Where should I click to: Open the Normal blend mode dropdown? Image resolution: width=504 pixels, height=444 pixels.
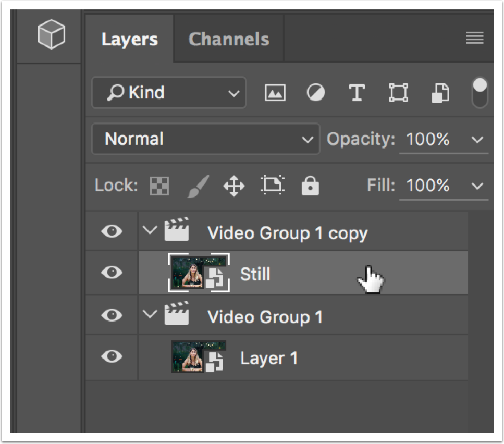click(206, 139)
